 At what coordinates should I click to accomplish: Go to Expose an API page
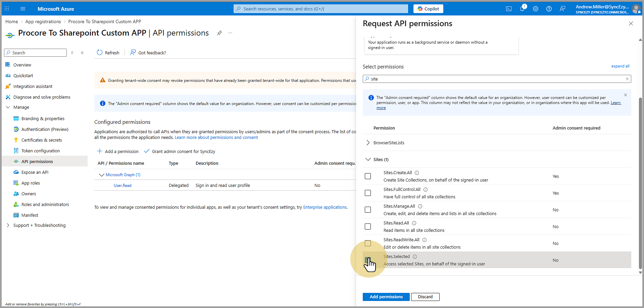click(x=35, y=172)
